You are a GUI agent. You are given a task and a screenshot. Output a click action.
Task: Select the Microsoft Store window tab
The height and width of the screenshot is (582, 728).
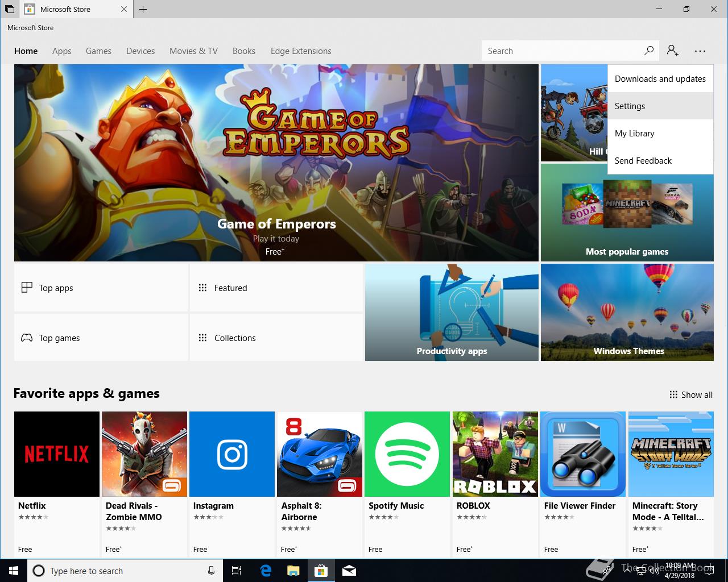[x=77, y=9]
